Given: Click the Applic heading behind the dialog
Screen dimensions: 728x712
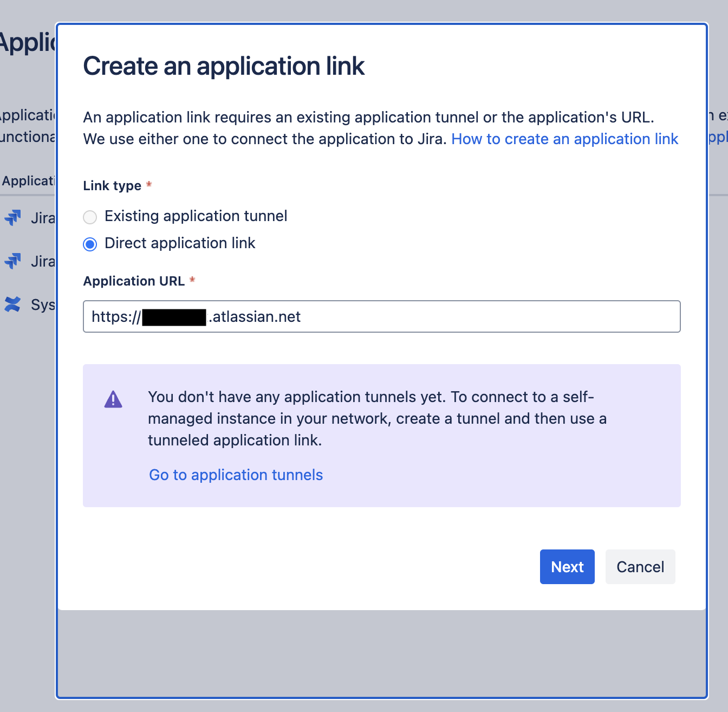Looking at the screenshot, I should tap(27, 42).
